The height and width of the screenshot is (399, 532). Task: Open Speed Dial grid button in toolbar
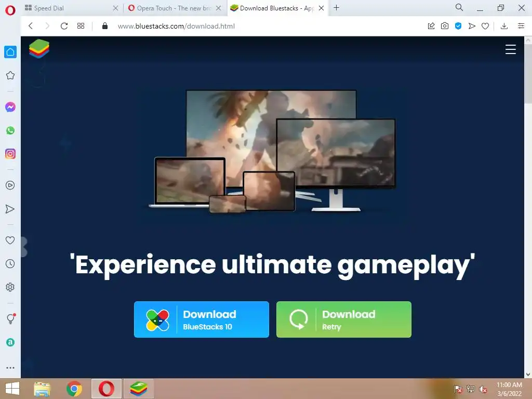coord(81,26)
